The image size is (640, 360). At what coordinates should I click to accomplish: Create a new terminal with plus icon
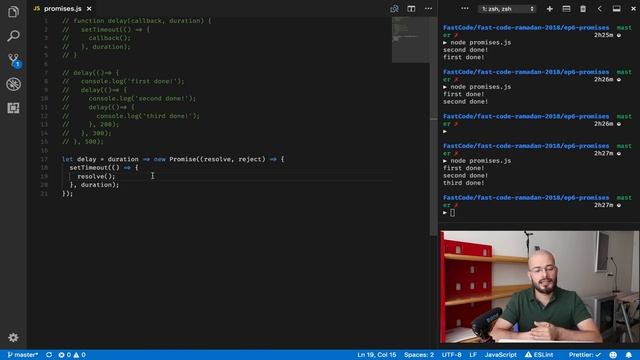[549, 9]
